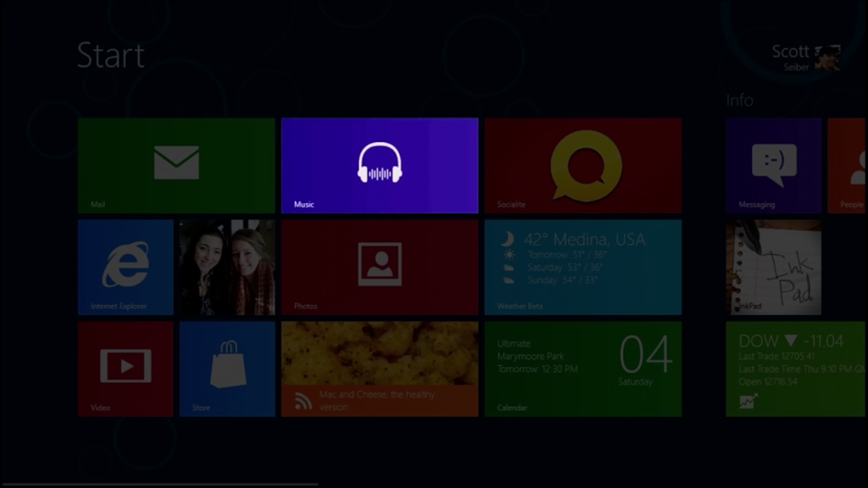Click Scott's profile picture

[x=827, y=58]
